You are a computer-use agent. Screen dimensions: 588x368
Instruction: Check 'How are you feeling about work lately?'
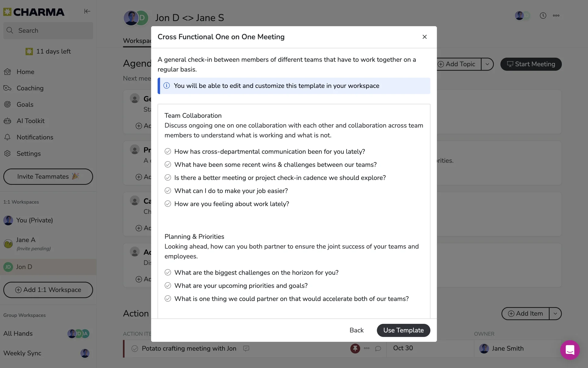168,204
